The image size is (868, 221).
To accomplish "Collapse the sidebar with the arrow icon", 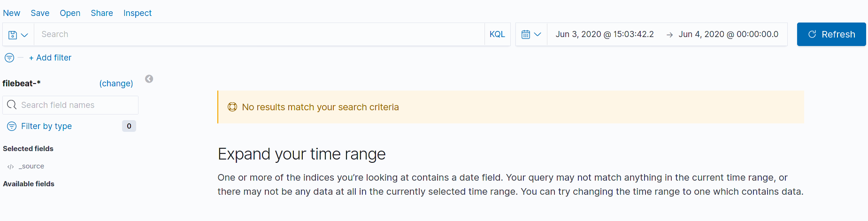I will click(149, 79).
